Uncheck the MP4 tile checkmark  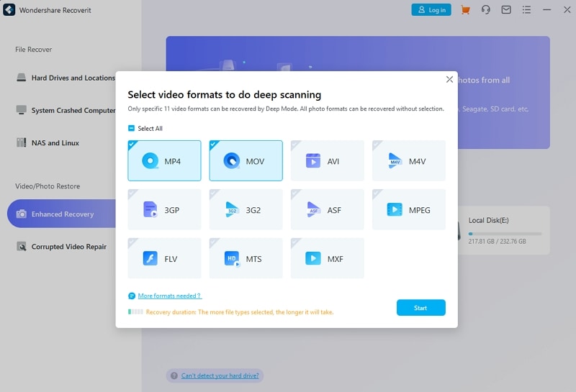(x=132, y=145)
